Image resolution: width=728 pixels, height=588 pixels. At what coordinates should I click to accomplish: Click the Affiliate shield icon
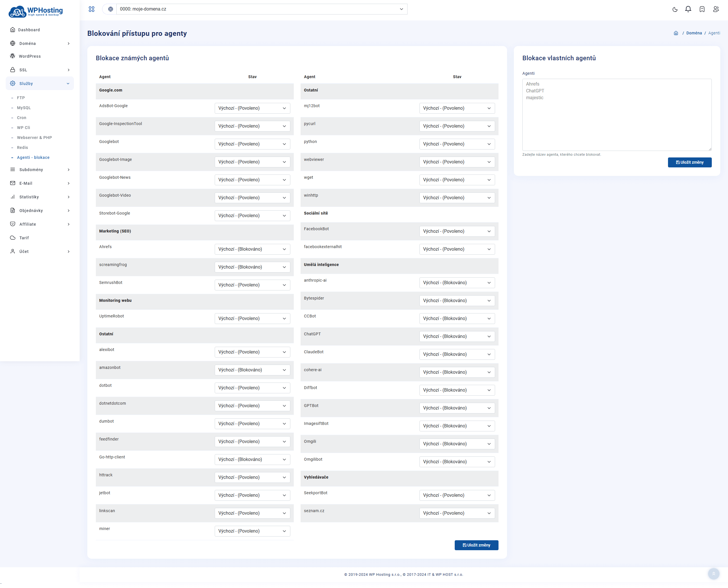coord(13,224)
